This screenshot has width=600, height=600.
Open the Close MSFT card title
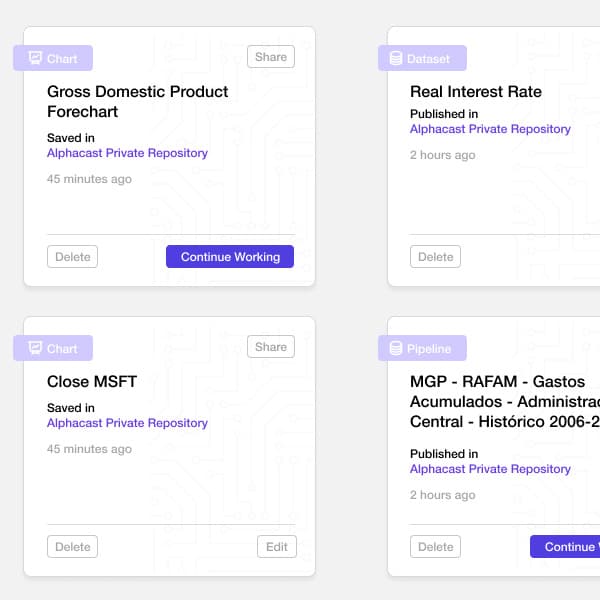[x=92, y=382]
